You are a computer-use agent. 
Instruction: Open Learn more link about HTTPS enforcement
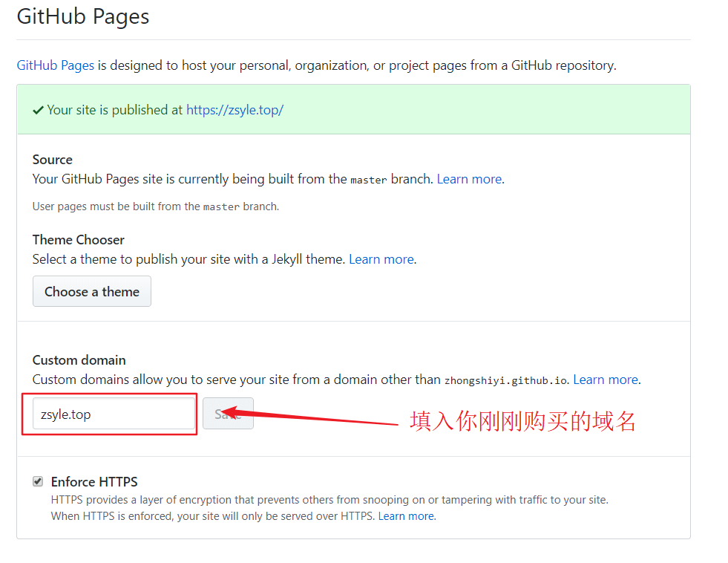[x=406, y=515]
